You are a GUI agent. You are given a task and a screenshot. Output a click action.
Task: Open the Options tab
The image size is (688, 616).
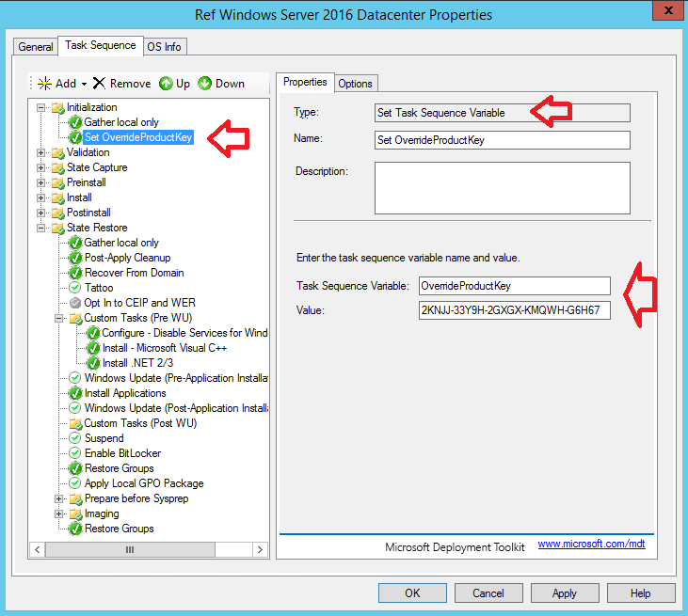356,84
